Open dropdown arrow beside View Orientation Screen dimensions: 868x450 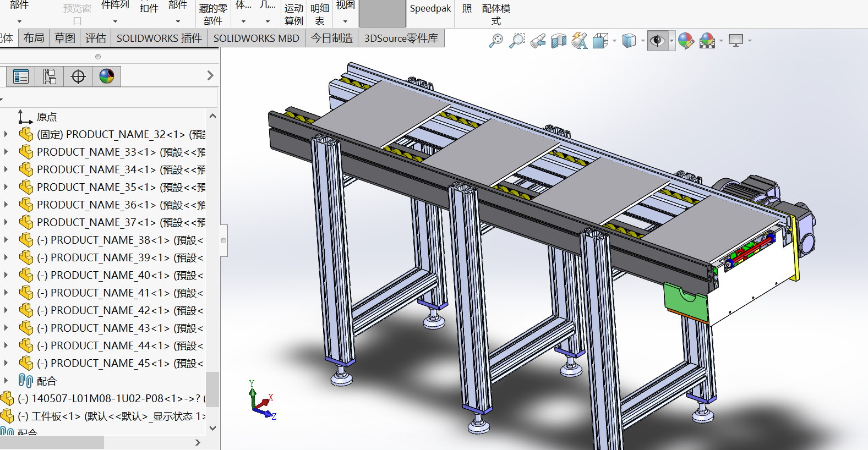614,41
